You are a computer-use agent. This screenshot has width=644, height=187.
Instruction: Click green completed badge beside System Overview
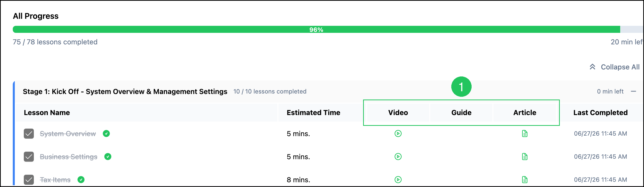pyautogui.click(x=106, y=134)
